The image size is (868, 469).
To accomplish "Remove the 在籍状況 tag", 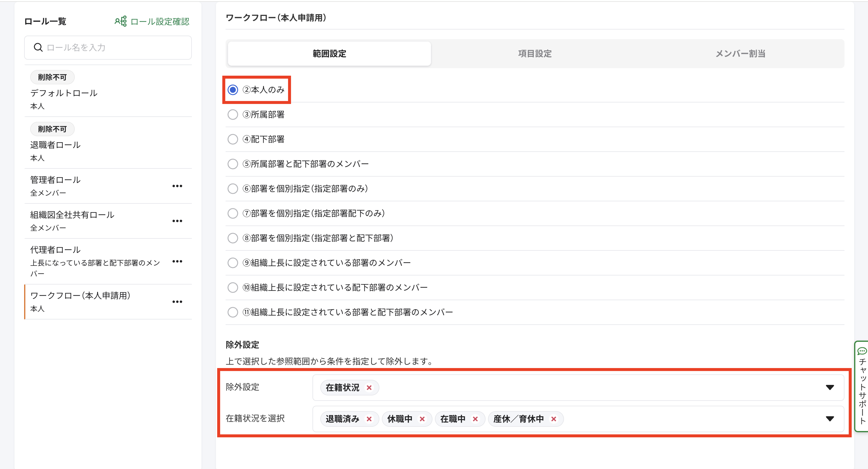I will tap(369, 388).
